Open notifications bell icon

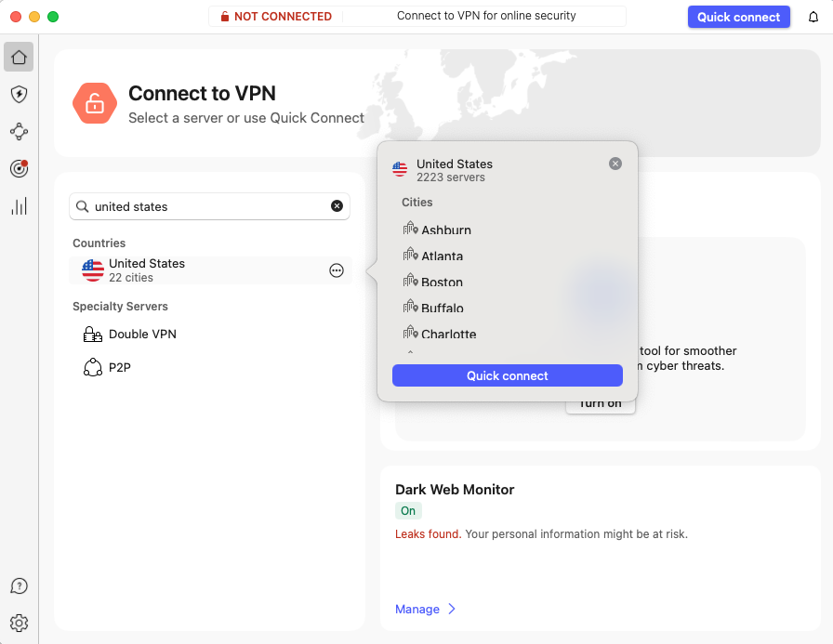[x=813, y=17]
